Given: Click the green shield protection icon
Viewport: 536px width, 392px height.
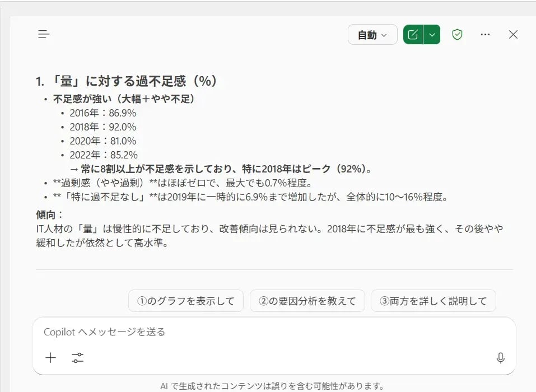Looking at the screenshot, I should tap(456, 34).
